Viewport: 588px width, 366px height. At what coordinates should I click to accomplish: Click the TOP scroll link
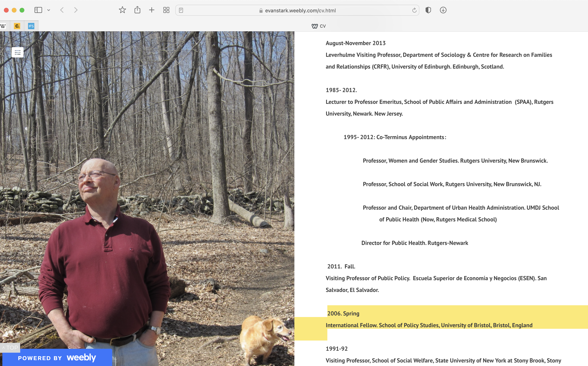point(10,348)
